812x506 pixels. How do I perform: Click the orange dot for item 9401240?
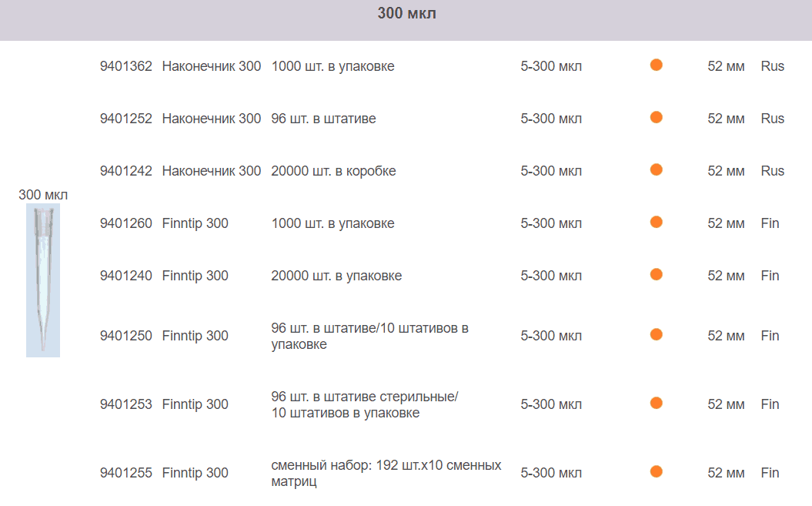click(x=657, y=275)
